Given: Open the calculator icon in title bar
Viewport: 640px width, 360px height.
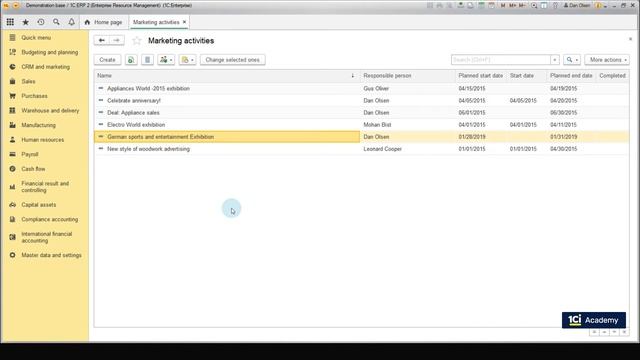Looking at the screenshot, I should click(481, 5).
